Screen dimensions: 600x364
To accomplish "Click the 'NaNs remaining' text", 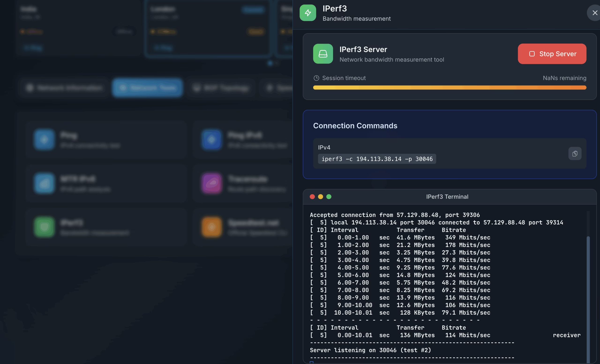I will pyautogui.click(x=564, y=78).
